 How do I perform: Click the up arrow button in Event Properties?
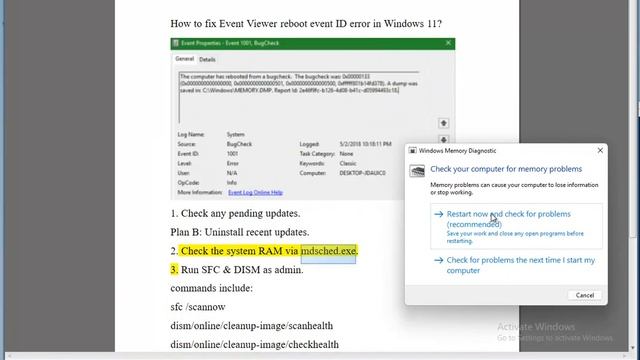(x=444, y=123)
